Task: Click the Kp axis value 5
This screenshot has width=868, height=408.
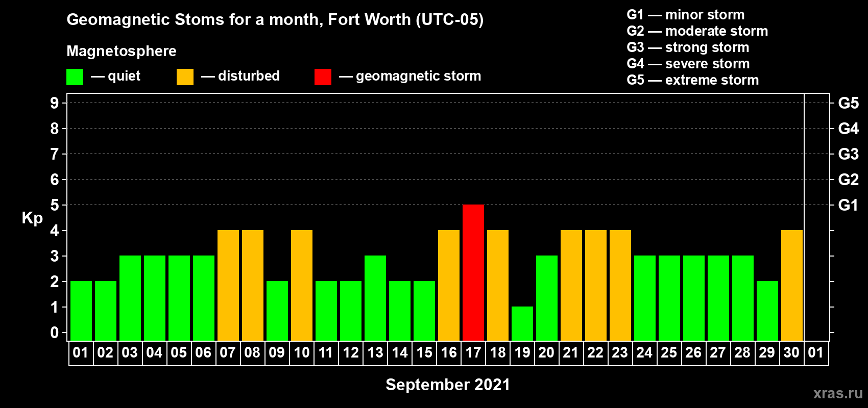Action: tap(55, 205)
